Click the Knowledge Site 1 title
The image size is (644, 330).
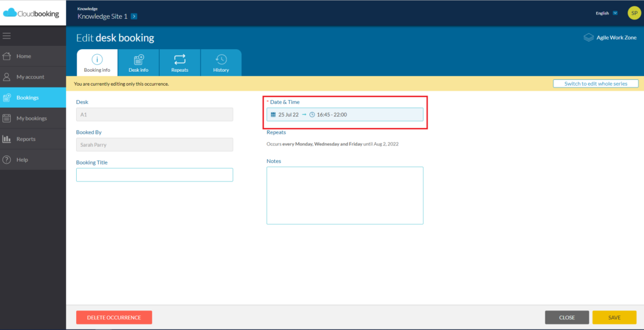(x=103, y=16)
